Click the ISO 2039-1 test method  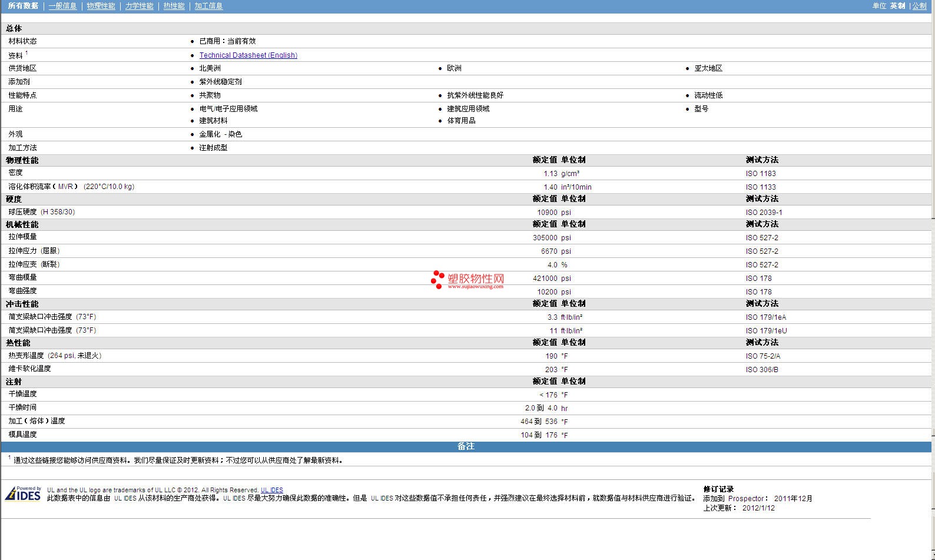[x=764, y=213]
